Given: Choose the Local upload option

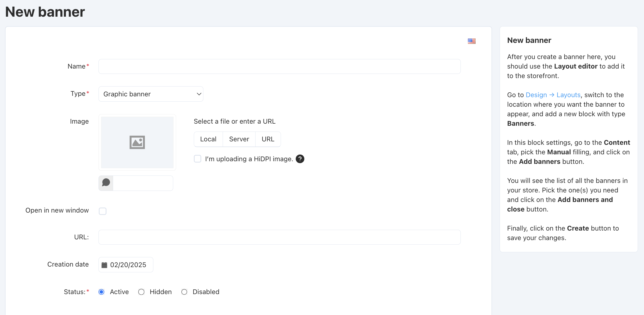Looking at the screenshot, I should (208, 139).
